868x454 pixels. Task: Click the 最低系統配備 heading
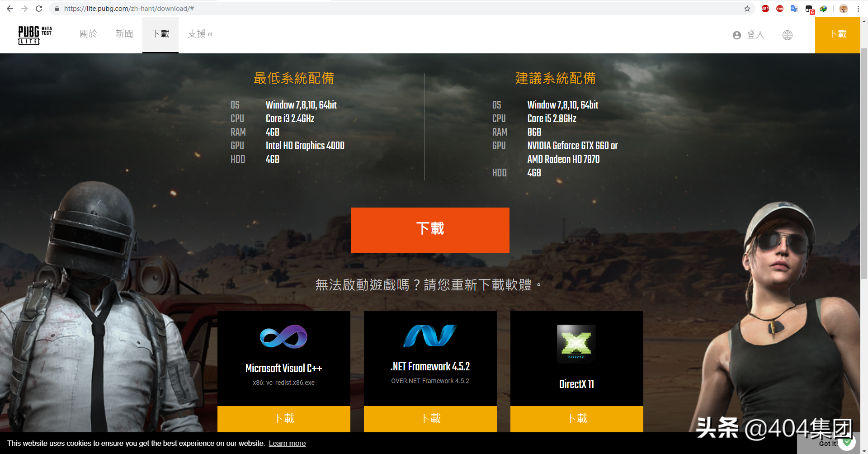[294, 78]
